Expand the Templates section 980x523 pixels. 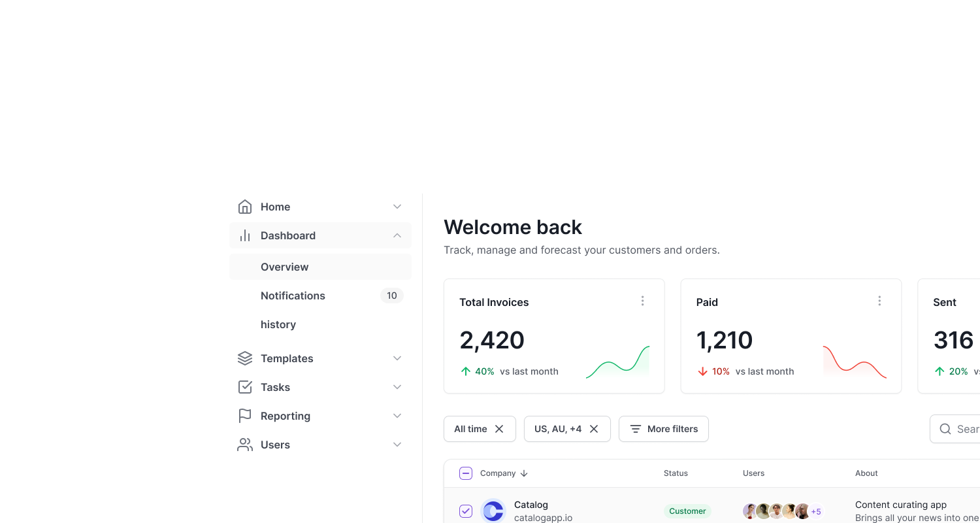(x=397, y=358)
